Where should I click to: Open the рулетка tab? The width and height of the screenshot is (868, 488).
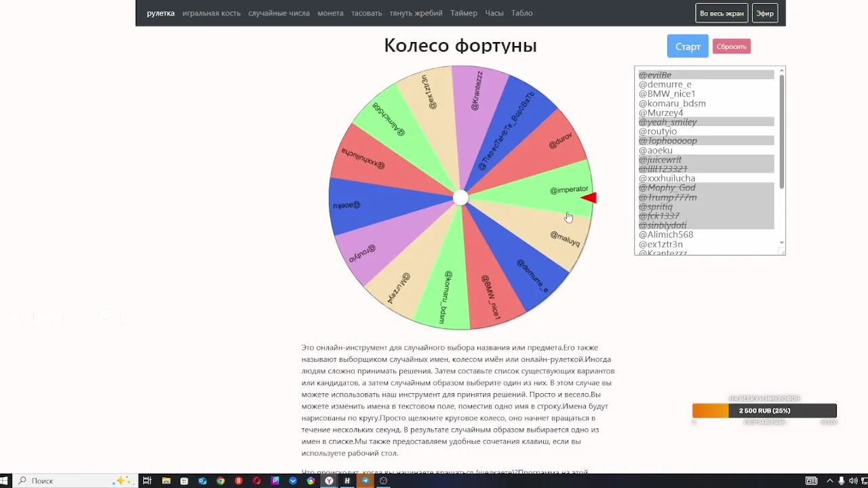click(161, 13)
